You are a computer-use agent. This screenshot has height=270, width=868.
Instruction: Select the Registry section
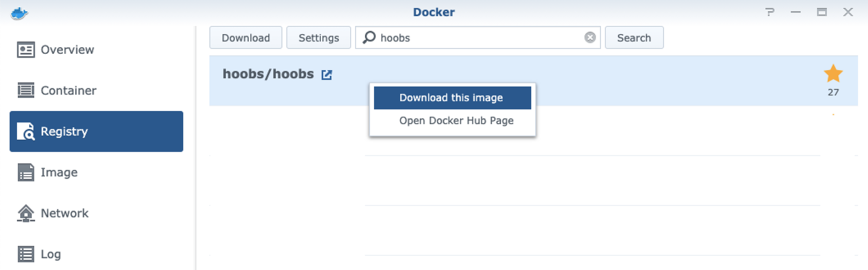[96, 131]
